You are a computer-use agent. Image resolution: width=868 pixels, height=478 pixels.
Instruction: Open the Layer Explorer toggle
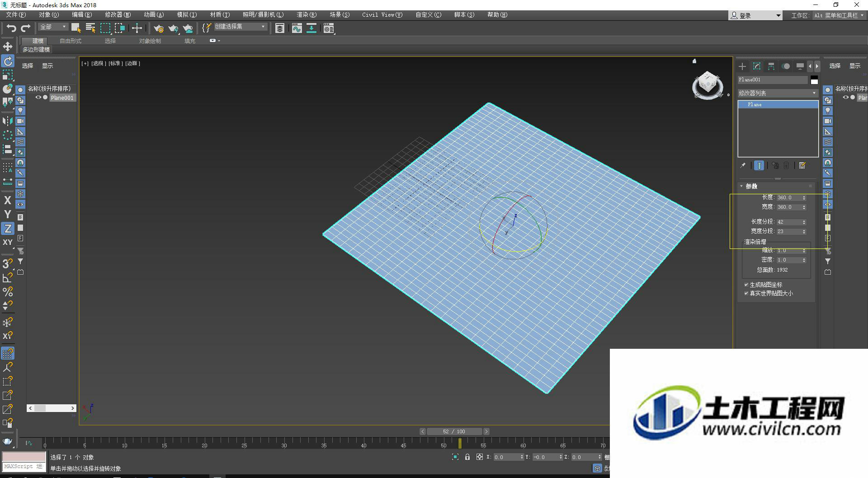[280, 28]
